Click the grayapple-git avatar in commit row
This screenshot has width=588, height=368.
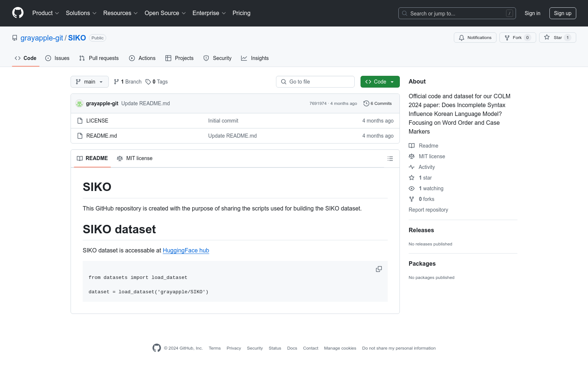point(79,103)
